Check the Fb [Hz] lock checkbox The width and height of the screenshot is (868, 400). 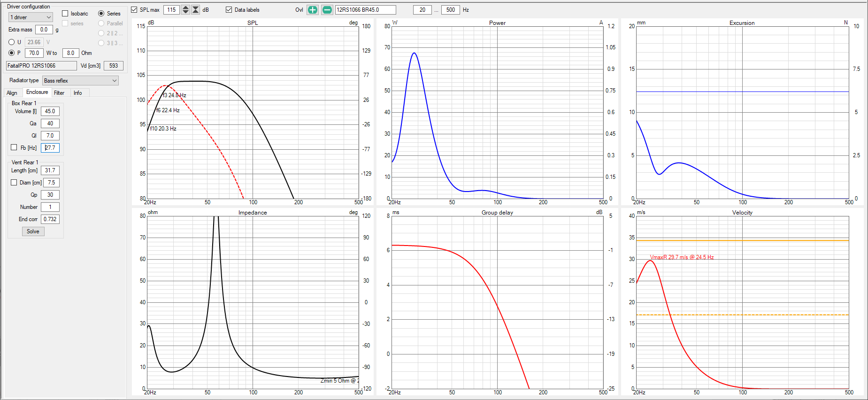point(14,147)
